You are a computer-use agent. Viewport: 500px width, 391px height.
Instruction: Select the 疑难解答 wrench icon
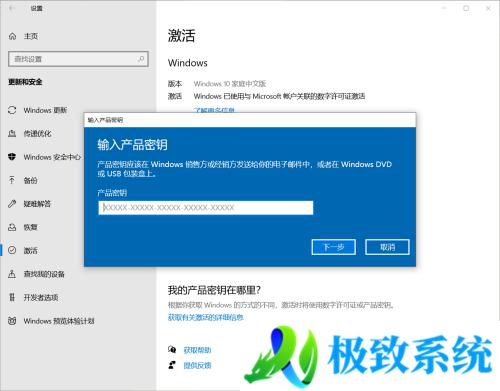(12, 204)
